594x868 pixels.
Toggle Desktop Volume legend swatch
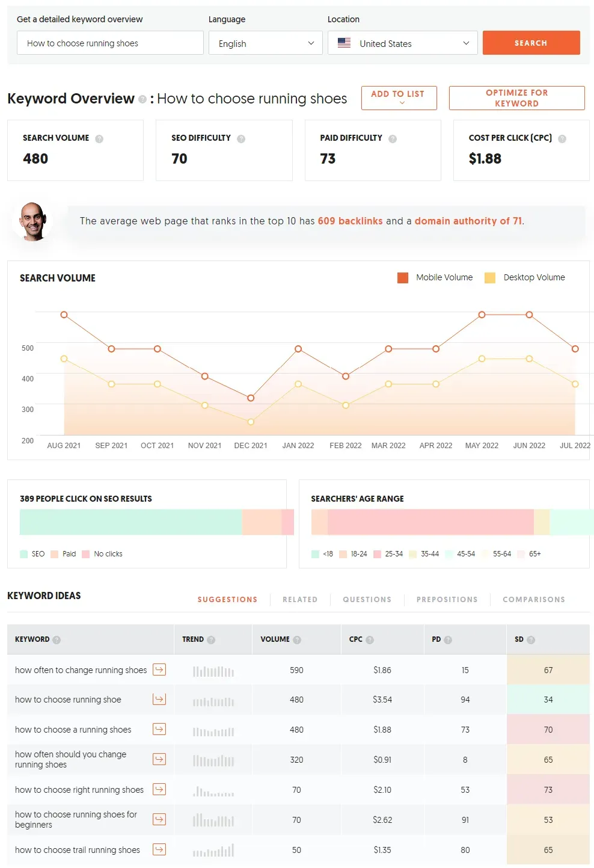[490, 278]
